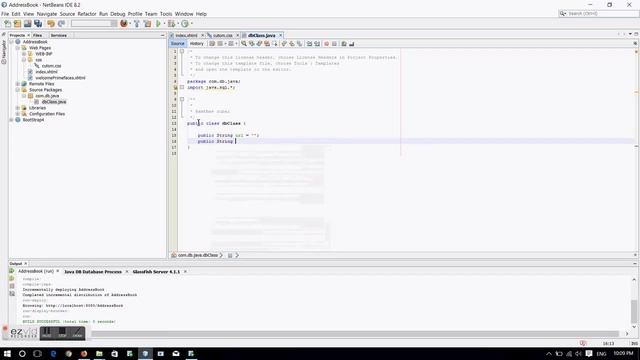Viewport: 640px width, 360px height.
Task: Switch editor to History view
Action: click(197, 44)
